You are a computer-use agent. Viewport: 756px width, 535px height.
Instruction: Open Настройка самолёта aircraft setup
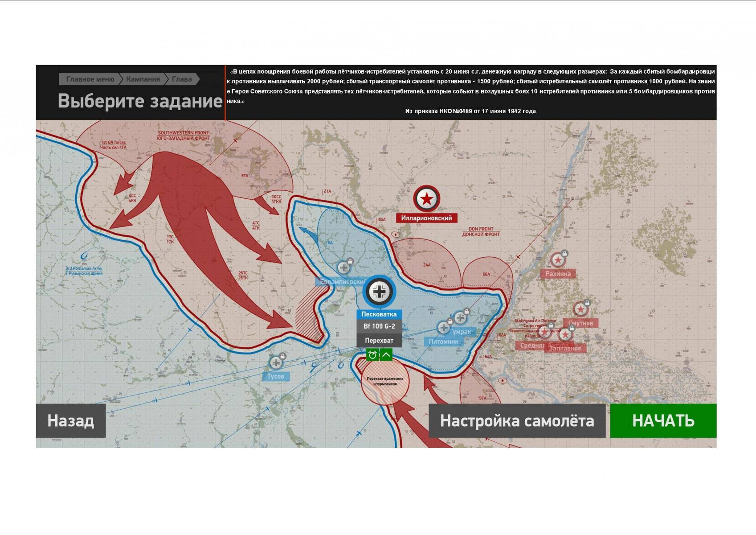[x=517, y=421]
